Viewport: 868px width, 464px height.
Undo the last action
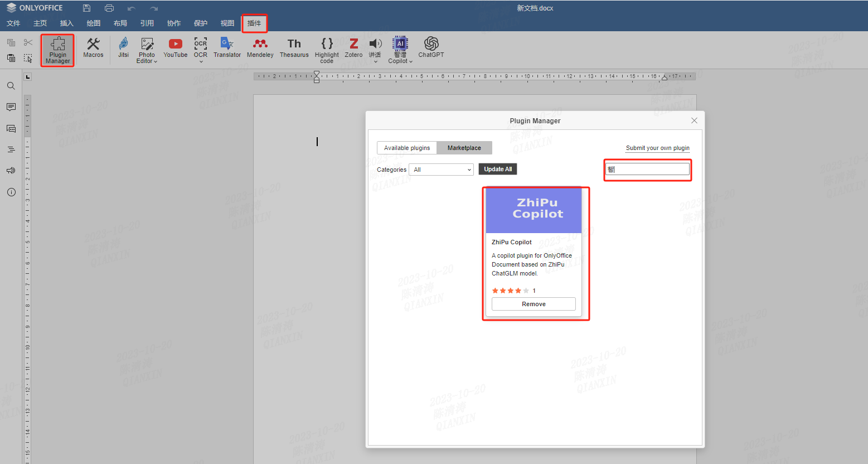[132, 8]
